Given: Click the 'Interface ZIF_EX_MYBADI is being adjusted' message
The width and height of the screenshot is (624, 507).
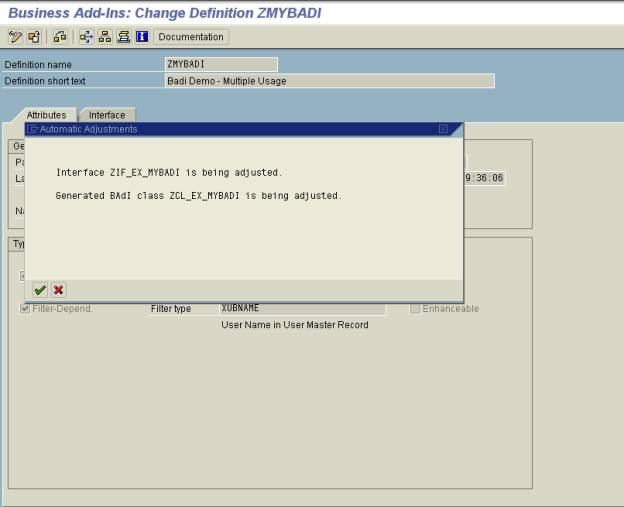Looking at the screenshot, I should 169,173.
